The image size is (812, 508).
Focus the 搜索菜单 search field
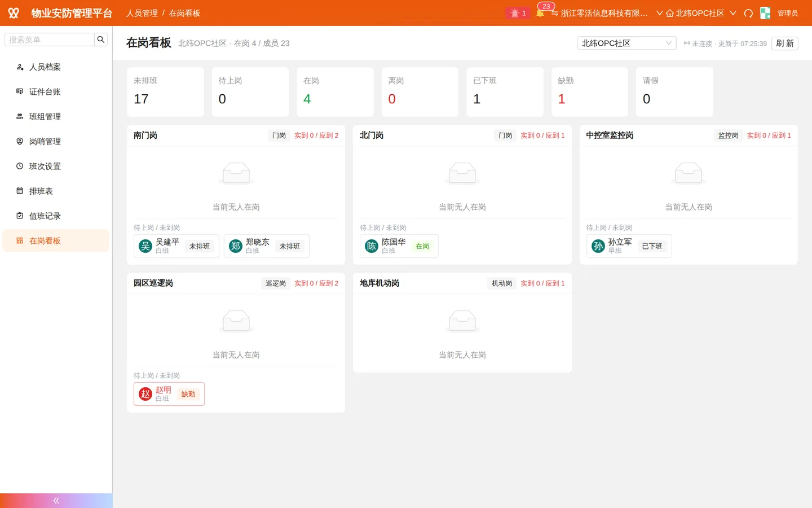(x=50, y=40)
